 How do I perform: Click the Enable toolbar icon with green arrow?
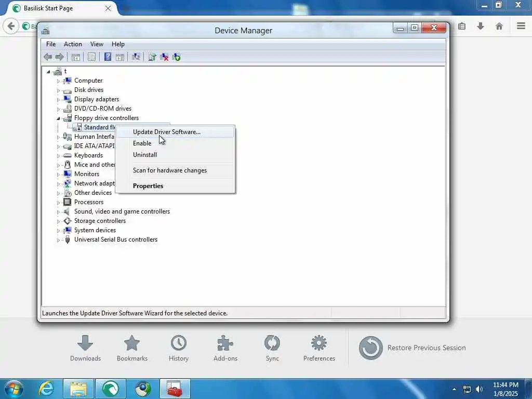177,57
